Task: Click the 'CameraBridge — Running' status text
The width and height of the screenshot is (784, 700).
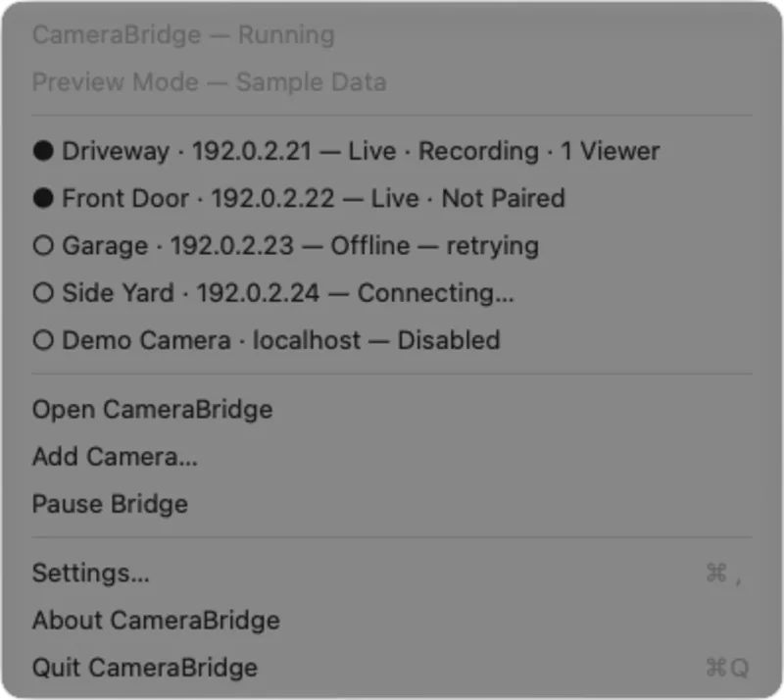Action: 183,35
